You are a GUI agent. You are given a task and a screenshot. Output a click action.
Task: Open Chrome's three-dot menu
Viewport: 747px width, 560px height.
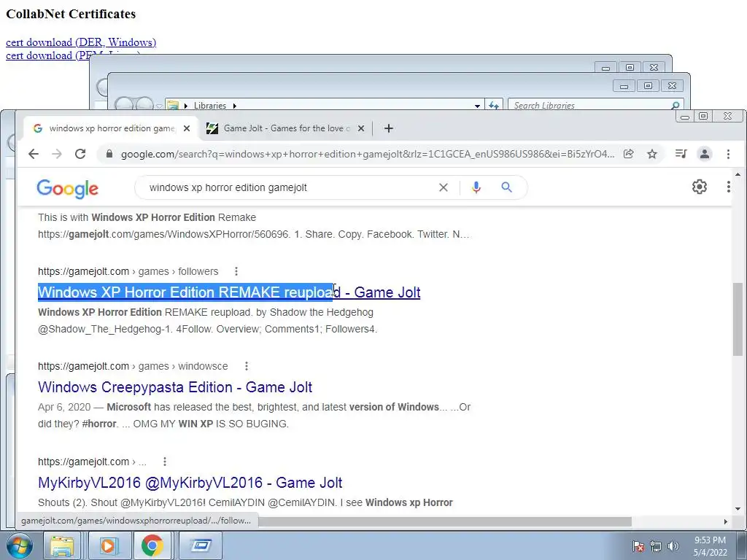(x=728, y=154)
